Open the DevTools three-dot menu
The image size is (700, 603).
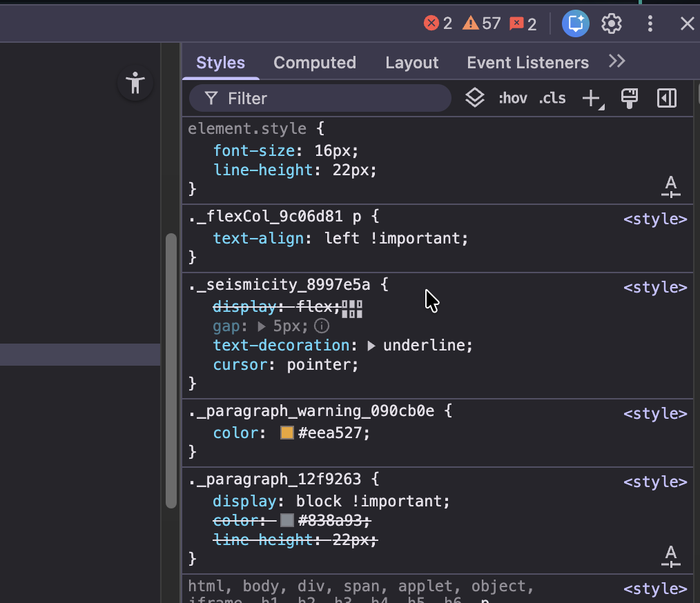click(x=650, y=24)
